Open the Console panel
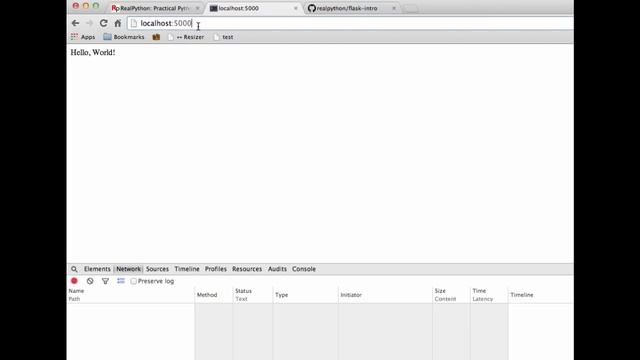 [304, 269]
